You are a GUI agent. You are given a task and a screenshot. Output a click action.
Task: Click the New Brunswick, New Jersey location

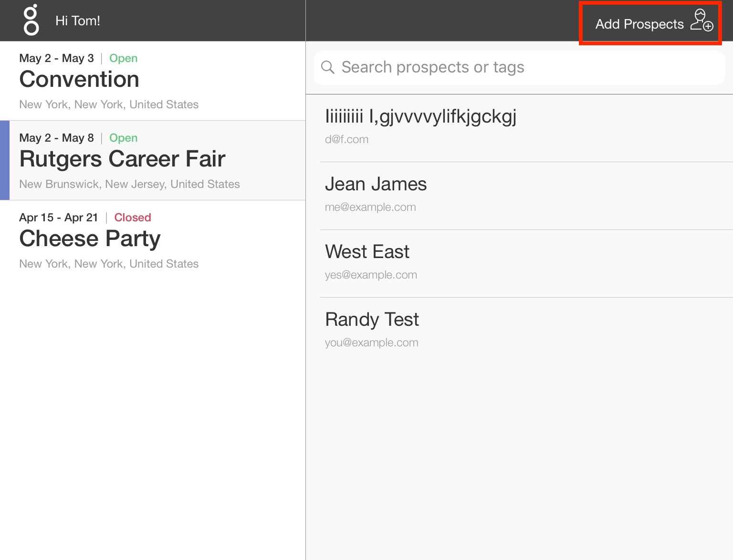[x=129, y=185]
